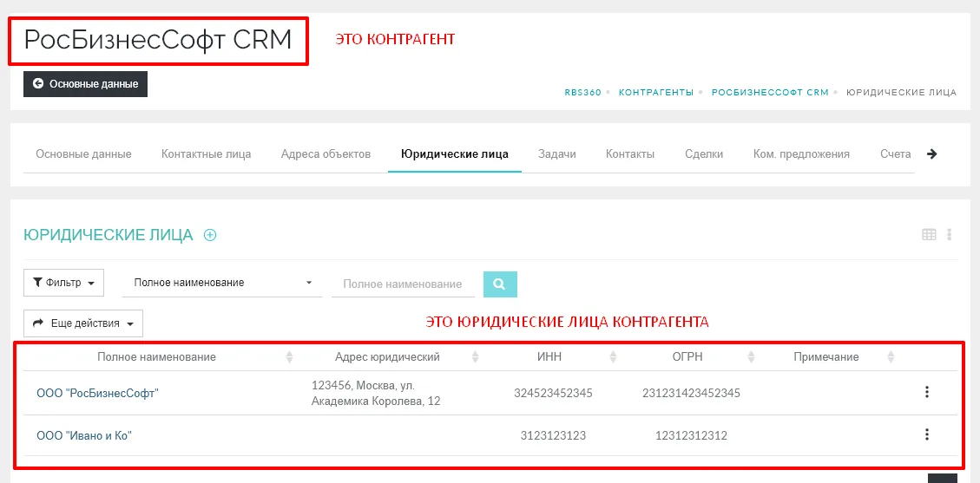Click the add legal entity plus icon
980x483 pixels.
210,235
